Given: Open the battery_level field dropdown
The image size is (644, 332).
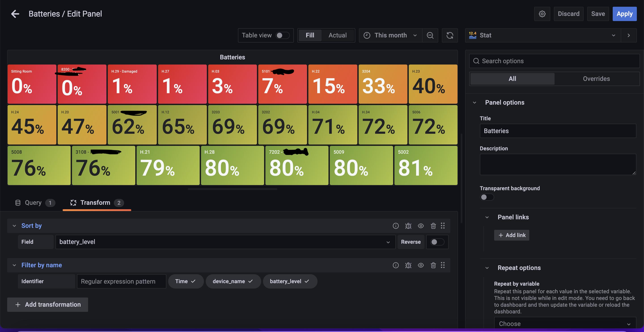Looking at the screenshot, I should 225,242.
